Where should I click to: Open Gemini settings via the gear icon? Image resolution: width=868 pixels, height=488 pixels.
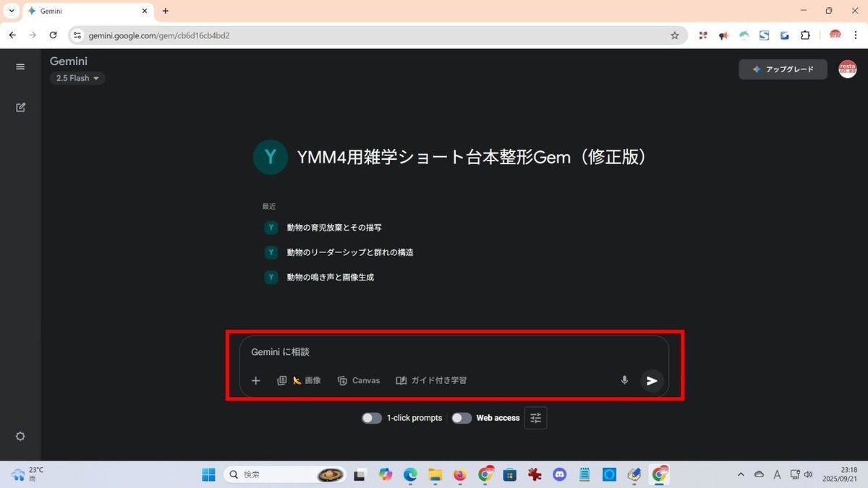[20, 436]
